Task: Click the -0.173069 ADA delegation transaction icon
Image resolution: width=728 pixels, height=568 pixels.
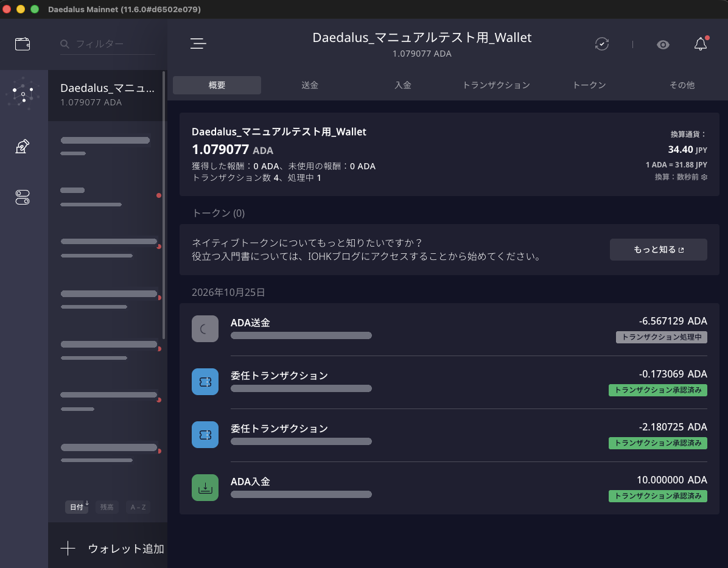Action: click(205, 382)
